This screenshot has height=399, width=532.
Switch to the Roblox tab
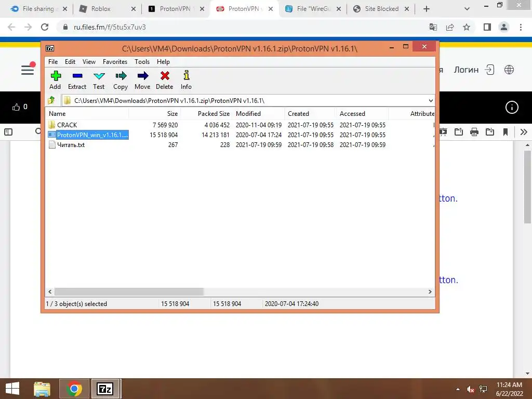point(107,9)
